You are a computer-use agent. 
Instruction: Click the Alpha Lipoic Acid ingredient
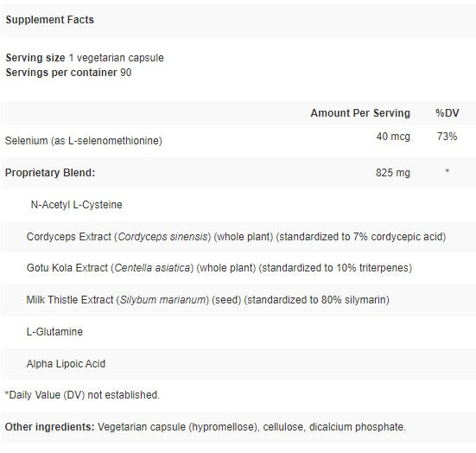pyautogui.click(x=66, y=364)
